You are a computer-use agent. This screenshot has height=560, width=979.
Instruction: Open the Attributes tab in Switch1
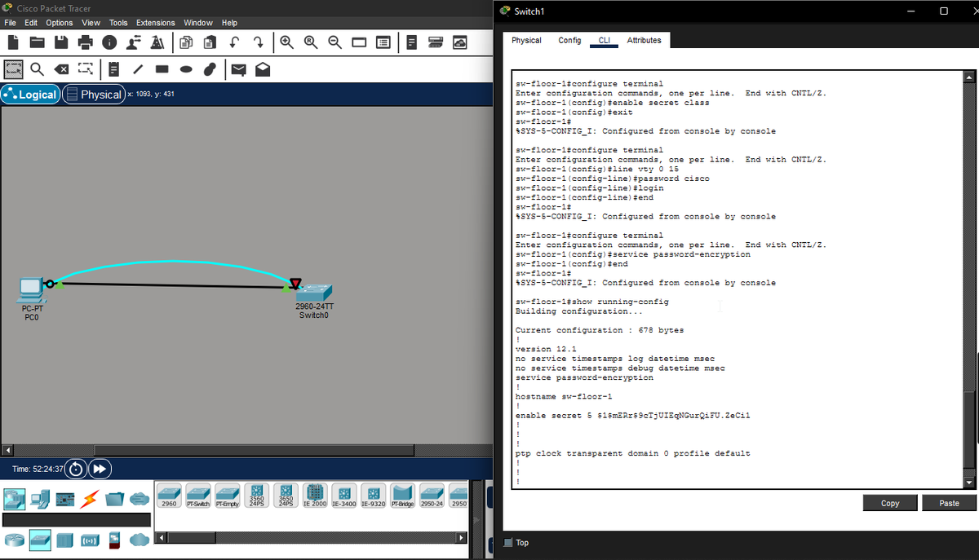coord(645,40)
